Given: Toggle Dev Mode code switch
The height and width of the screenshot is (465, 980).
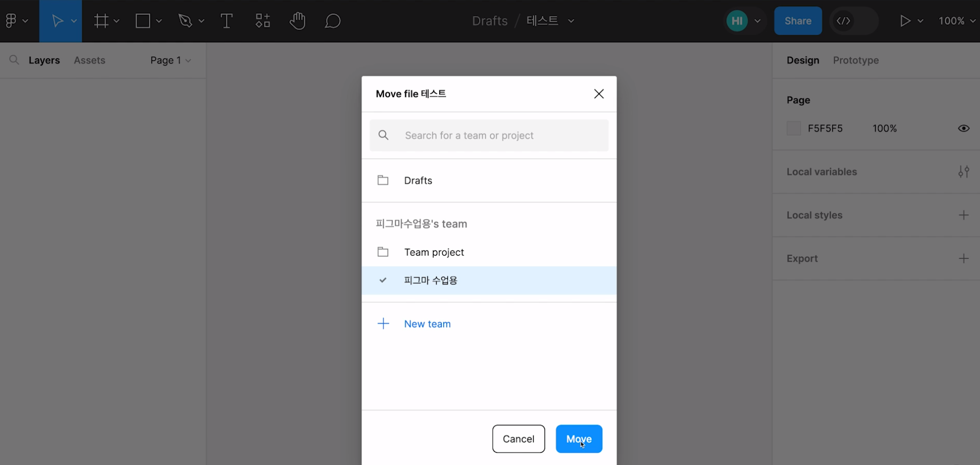Looking at the screenshot, I should 854,21.
